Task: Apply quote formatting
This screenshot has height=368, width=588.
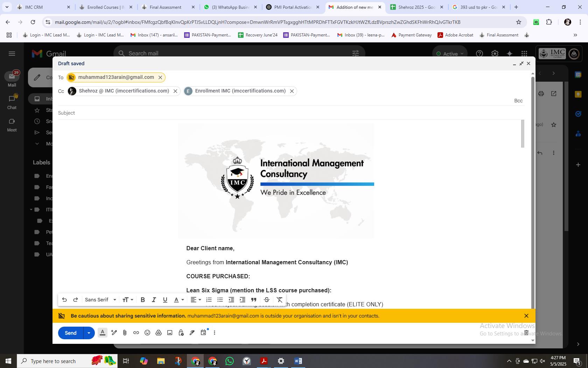Action: click(254, 300)
